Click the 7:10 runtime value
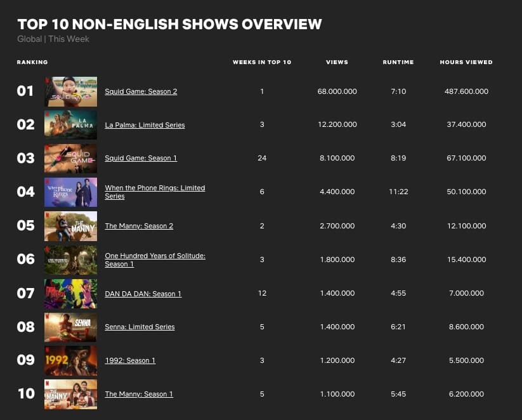The image size is (522, 420). click(398, 91)
